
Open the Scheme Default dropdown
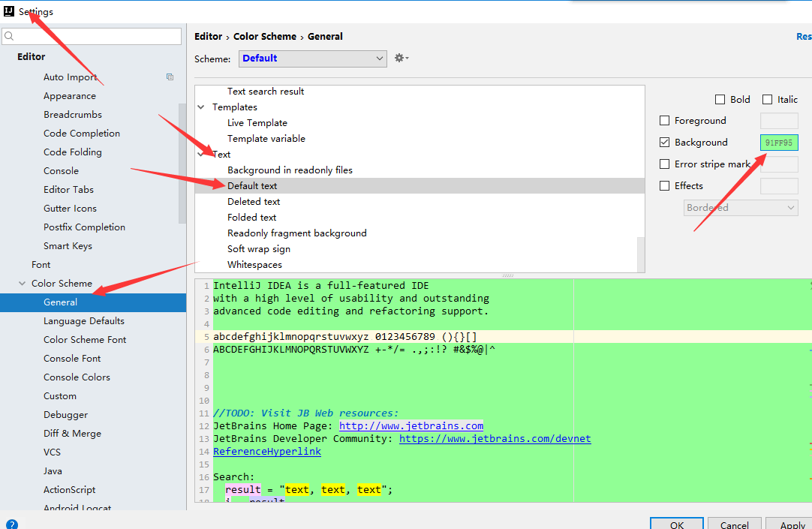(x=313, y=59)
